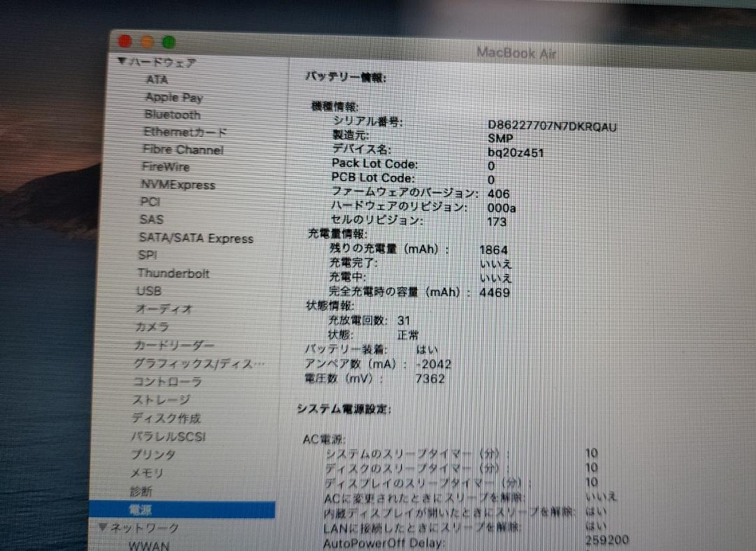View the 診断 section
Viewport: 756px width, 551px height.
(141, 491)
